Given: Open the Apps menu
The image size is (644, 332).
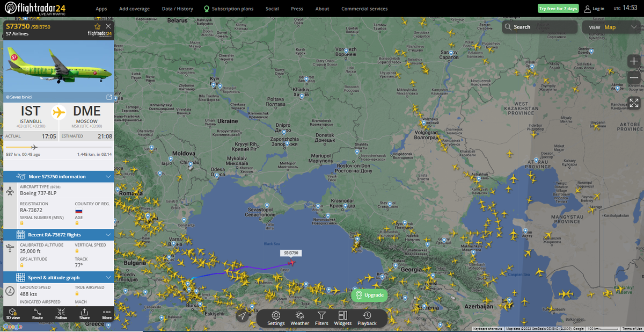Looking at the screenshot, I should coord(101,9).
